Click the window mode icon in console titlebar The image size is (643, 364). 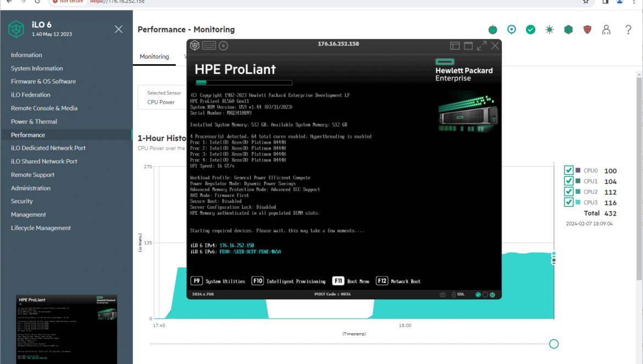point(468,46)
